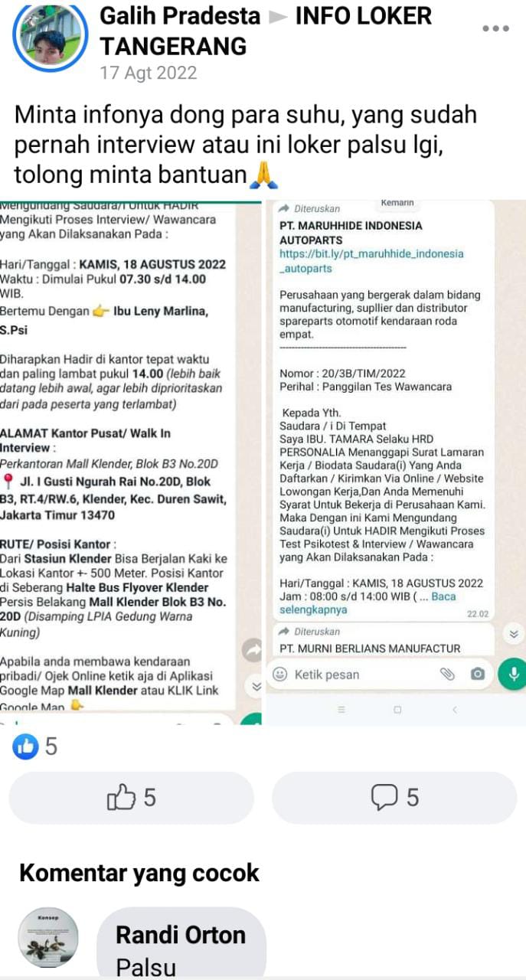
Task: Tap the scroll-down chevron in right chat
Action: click(514, 634)
